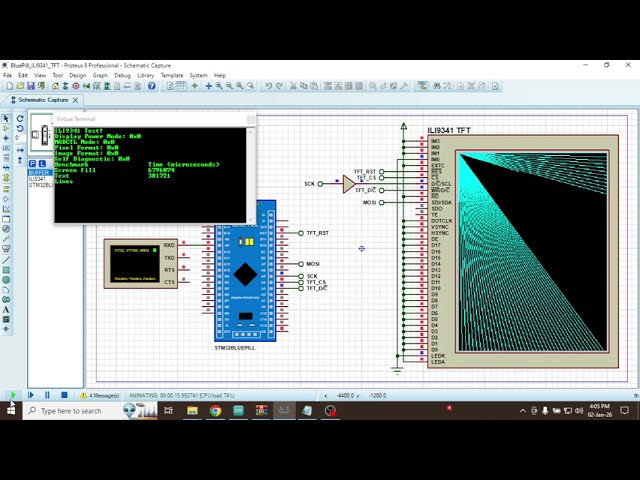
Task: Open the View menu
Action: pos(40,75)
